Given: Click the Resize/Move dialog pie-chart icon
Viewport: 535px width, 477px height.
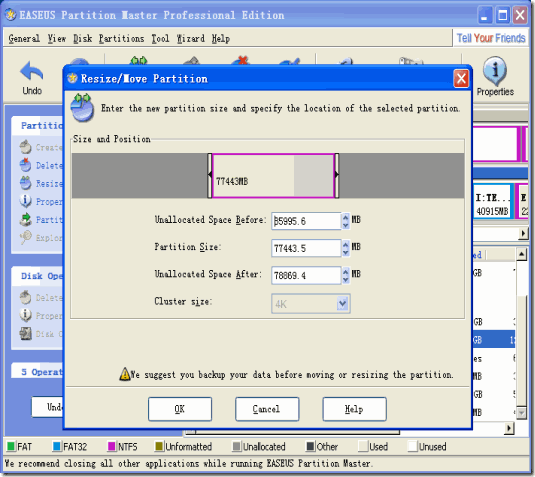Looking at the screenshot, I should (82, 107).
